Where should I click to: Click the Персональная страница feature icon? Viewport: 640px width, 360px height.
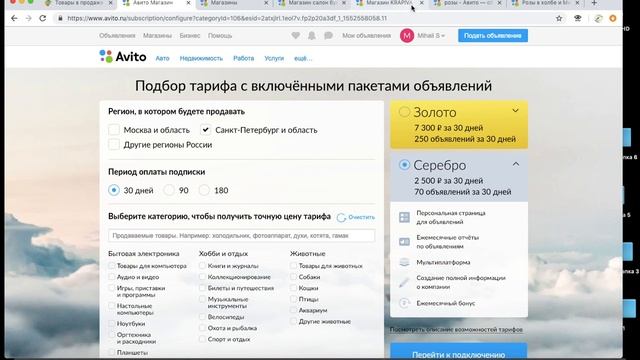click(x=404, y=217)
